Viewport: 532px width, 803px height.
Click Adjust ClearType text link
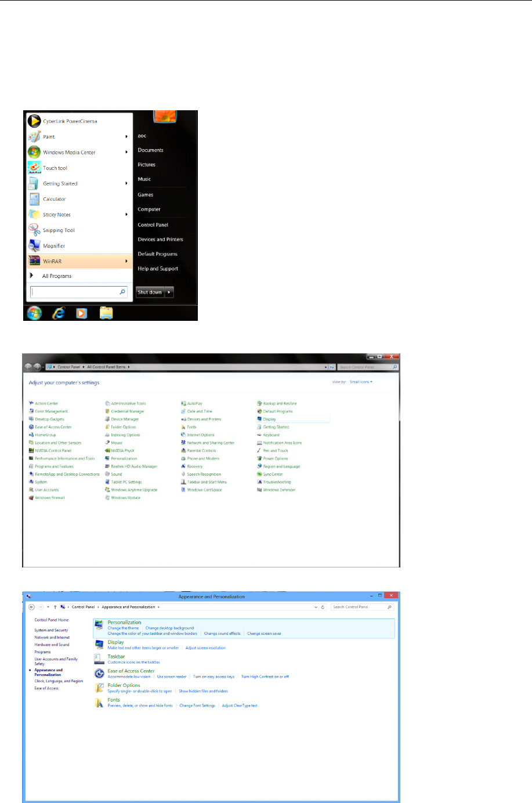click(x=240, y=706)
